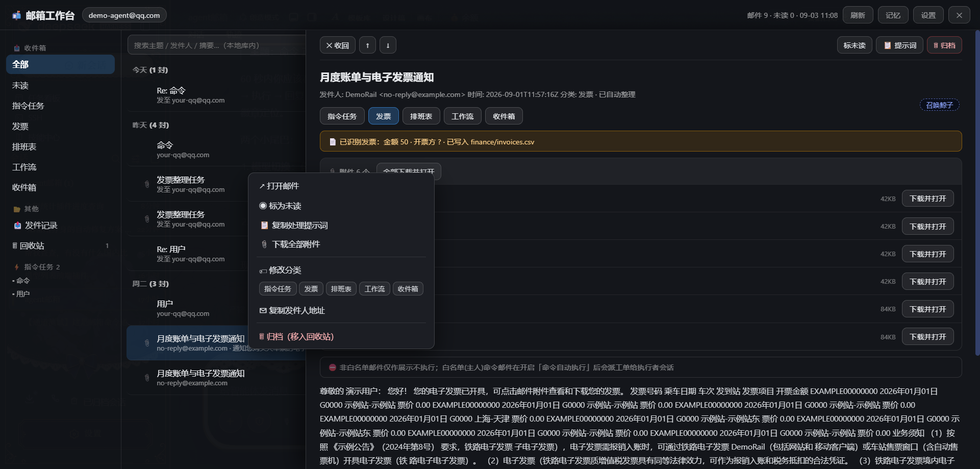
Task: Select 打开邮件 in the context menu
Action: (341, 186)
